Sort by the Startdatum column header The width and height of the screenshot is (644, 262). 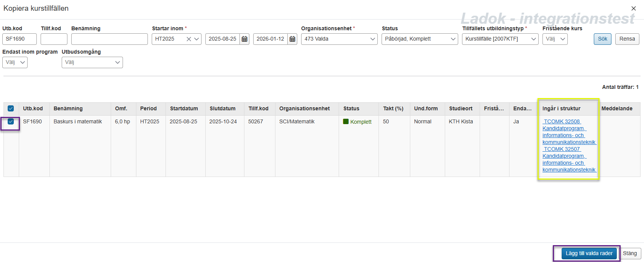184,108
